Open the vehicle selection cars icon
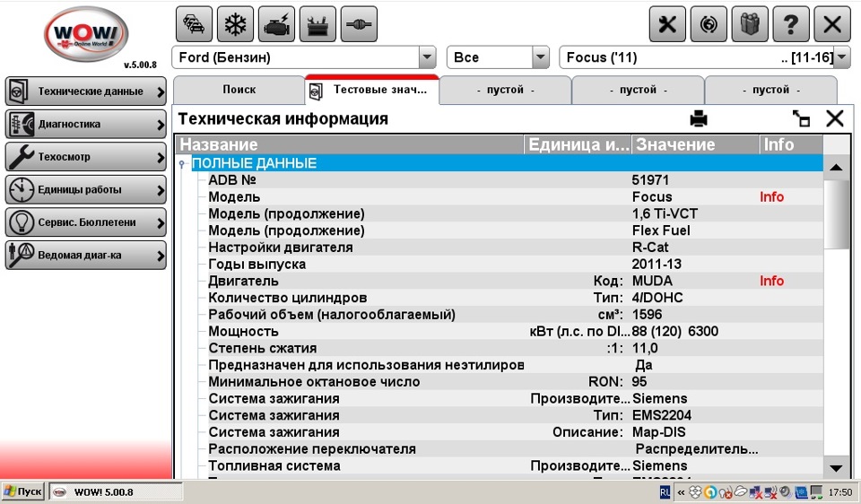Image resolution: width=861 pixels, height=504 pixels. pyautogui.click(x=194, y=24)
